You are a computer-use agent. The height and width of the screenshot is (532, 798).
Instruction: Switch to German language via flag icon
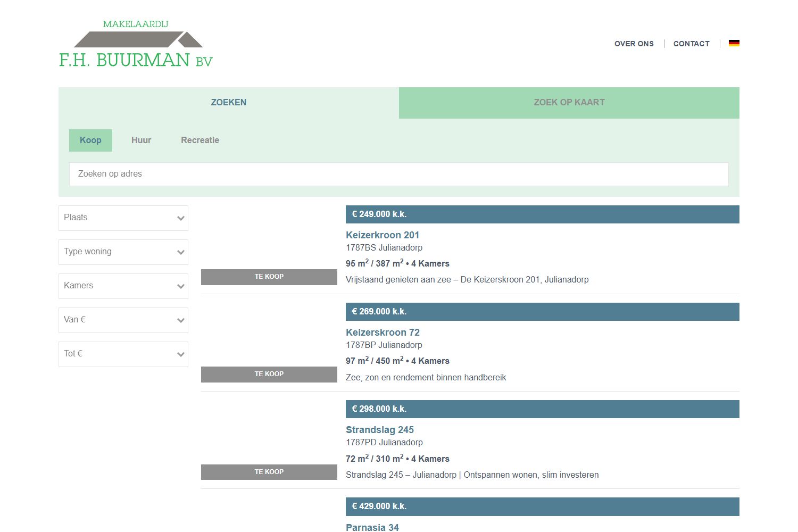coord(734,43)
